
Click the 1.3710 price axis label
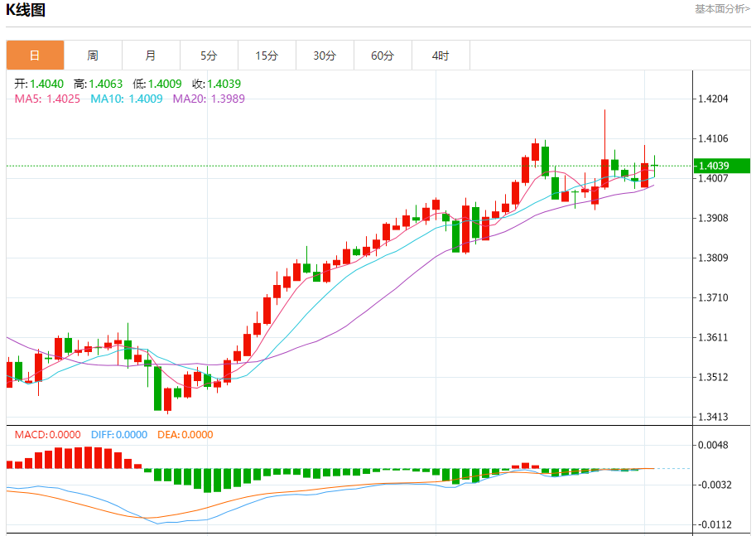[x=713, y=297]
